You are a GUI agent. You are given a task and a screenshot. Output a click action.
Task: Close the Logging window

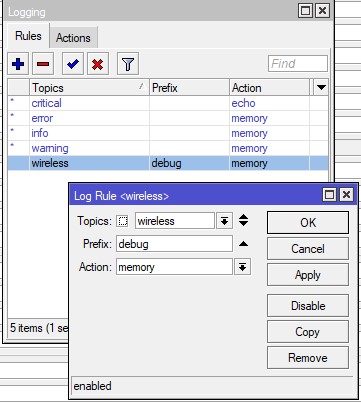[x=322, y=11]
